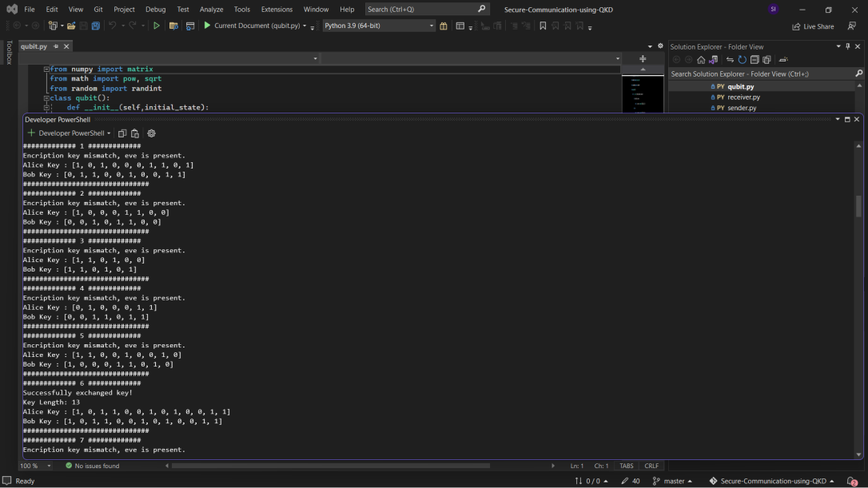868x488 pixels.
Task: Click the No issues found indicator
Action: click(93, 466)
